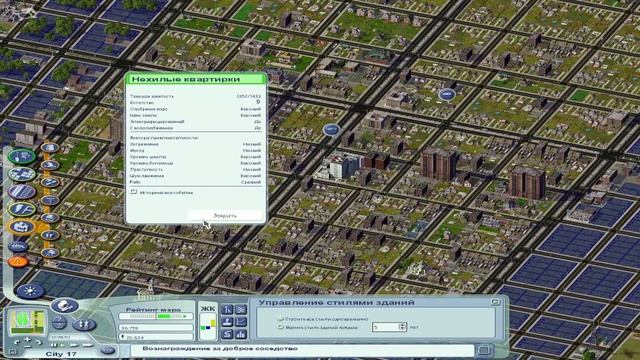Click the round two-people figures button
640x360 pixels.
click(x=84, y=324)
